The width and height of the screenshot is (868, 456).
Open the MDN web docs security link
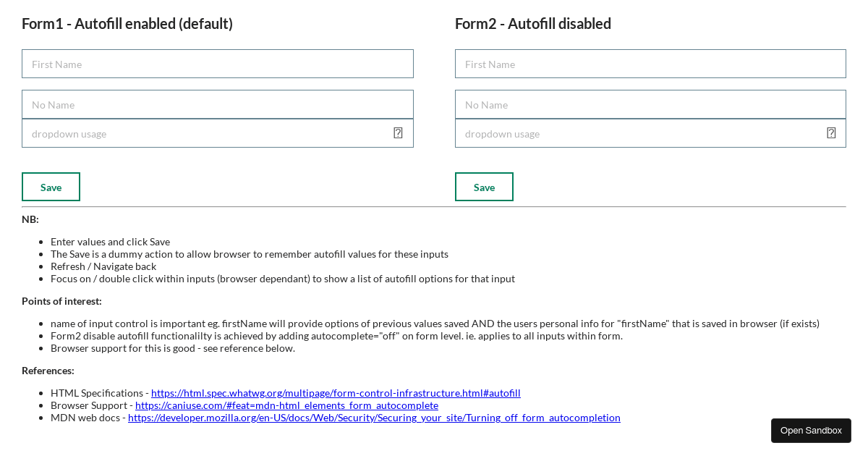point(374,417)
